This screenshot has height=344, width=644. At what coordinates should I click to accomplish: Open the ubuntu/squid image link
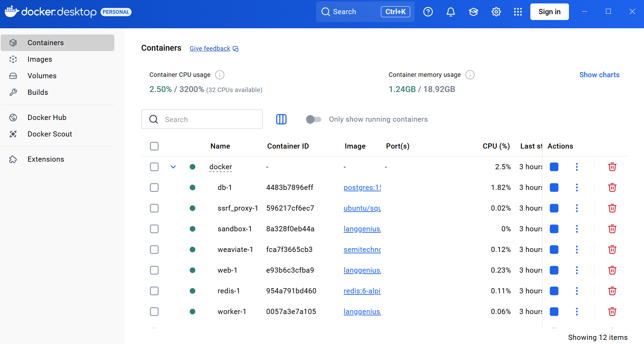(362, 208)
